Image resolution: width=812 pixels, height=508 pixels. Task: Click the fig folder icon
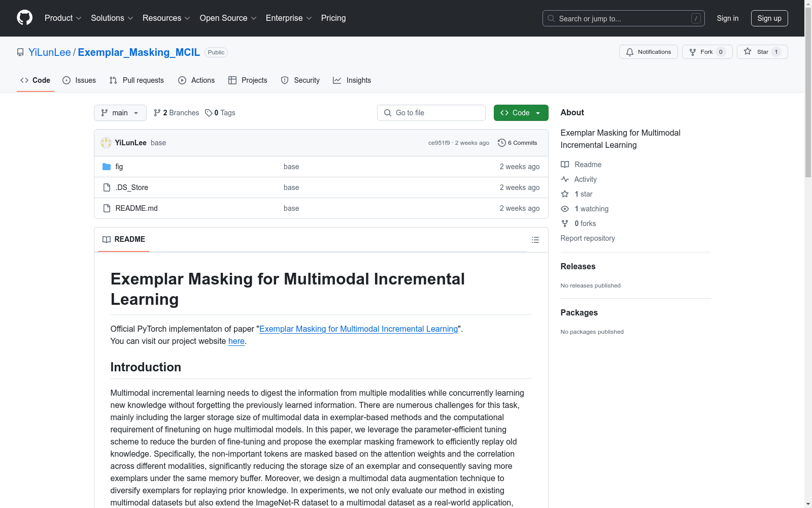(107, 167)
